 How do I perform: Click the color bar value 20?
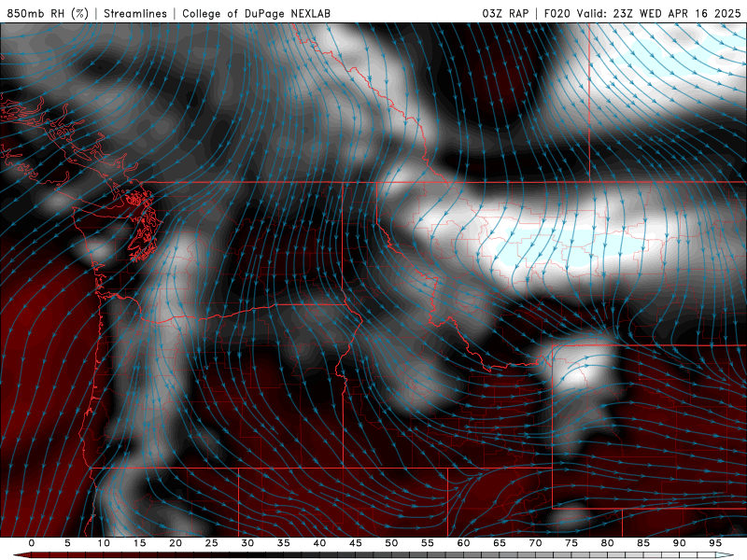[x=176, y=543]
